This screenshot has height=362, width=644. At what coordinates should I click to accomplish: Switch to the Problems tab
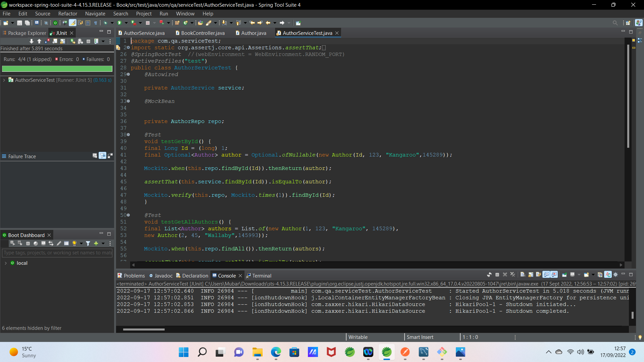point(131,276)
